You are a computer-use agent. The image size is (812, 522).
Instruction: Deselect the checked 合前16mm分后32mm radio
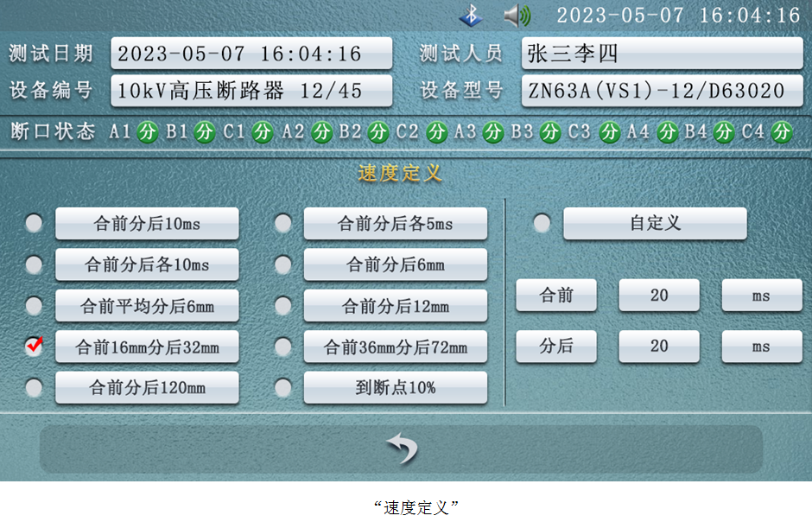pos(34,347)
